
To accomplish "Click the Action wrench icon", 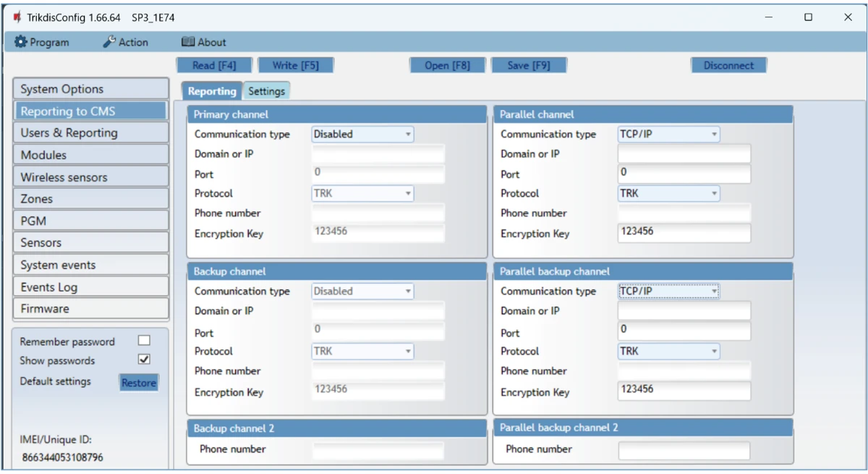I will [x=109, y=42].
